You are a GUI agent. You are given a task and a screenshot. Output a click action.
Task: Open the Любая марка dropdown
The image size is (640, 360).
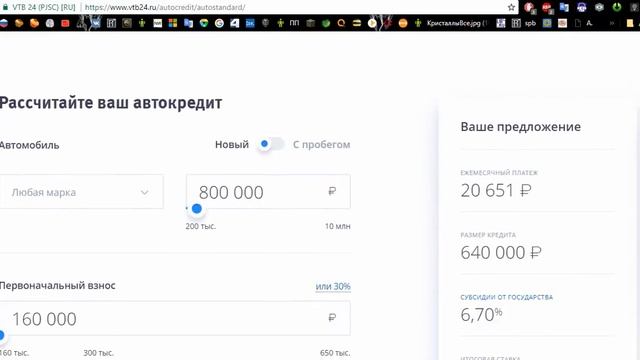coord(81,192)
